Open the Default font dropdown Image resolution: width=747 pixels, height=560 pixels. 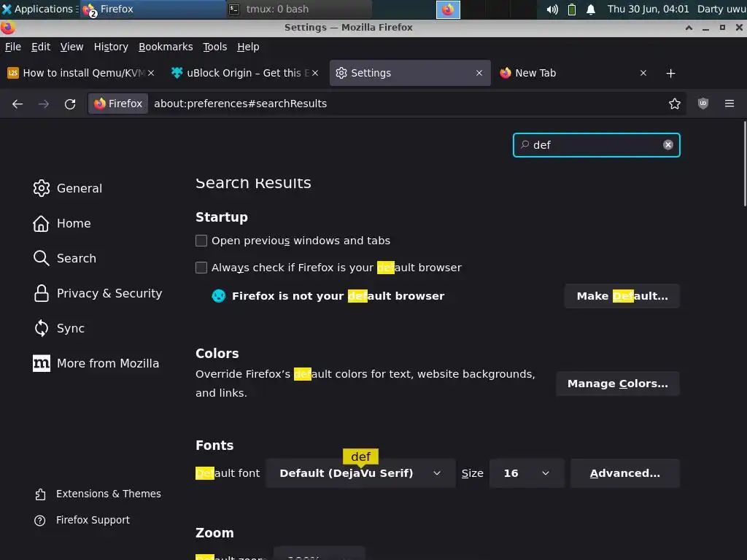pos(360,473)
